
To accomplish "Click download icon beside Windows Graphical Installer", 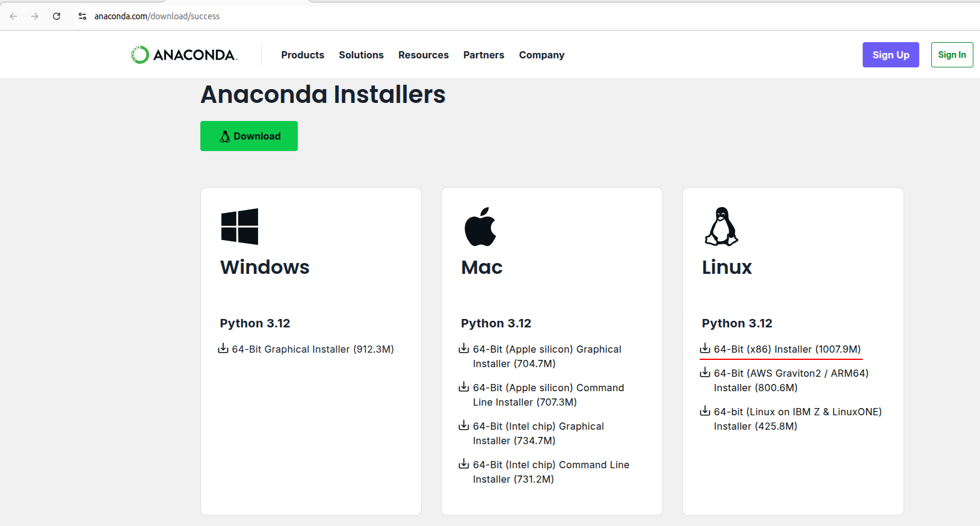I will pos(223,348).
